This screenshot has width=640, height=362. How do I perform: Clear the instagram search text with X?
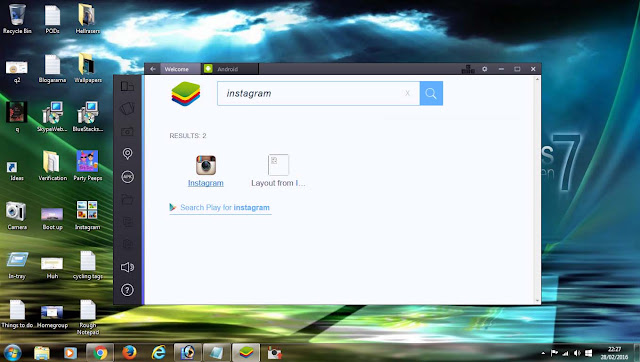[x=407, y=93]
